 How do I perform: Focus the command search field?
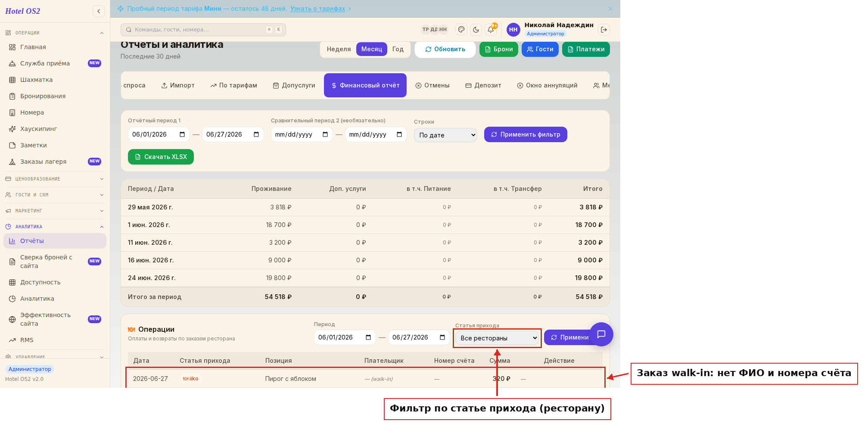point(203,30)
